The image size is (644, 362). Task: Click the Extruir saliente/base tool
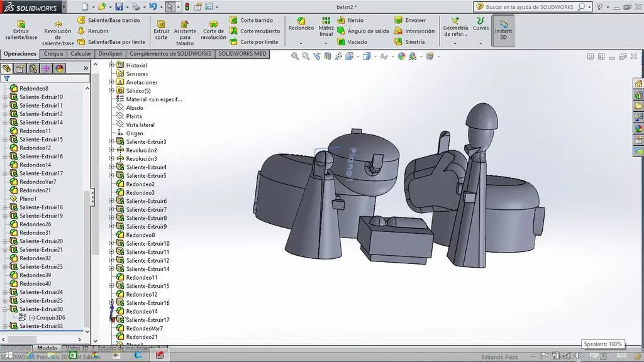[21, 30]
